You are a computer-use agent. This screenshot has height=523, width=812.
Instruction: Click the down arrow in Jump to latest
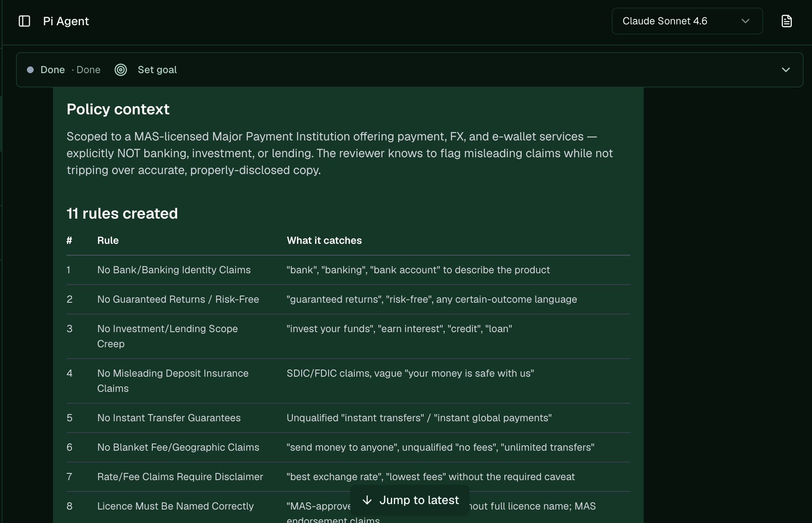[x=367, y=500]
